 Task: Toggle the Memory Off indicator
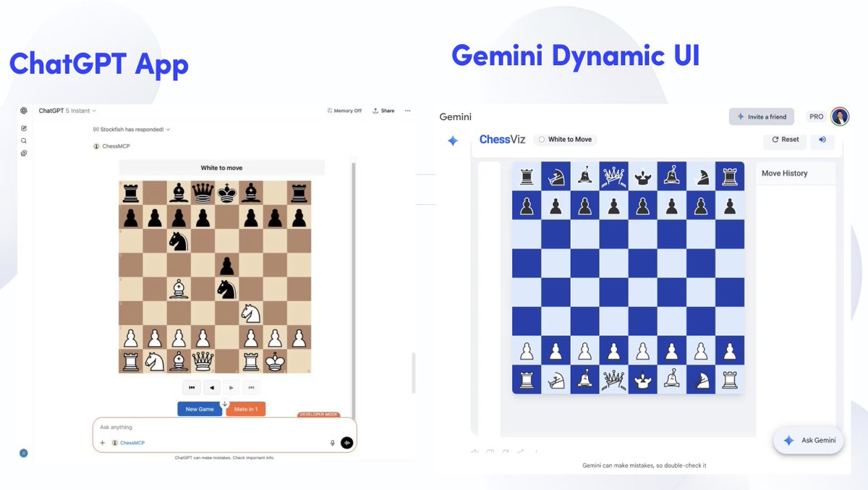pyautogui.click(x=344, y=111)
